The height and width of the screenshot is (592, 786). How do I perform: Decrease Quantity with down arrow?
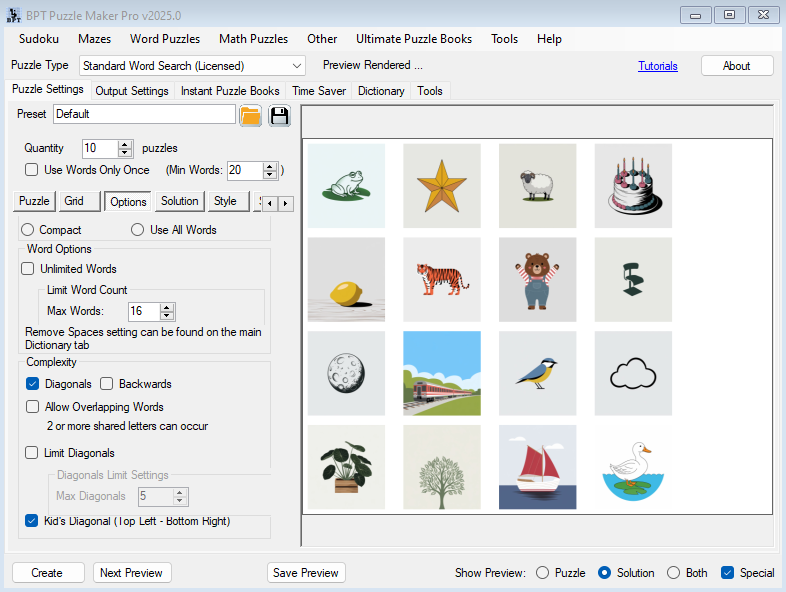click(125, 153)
